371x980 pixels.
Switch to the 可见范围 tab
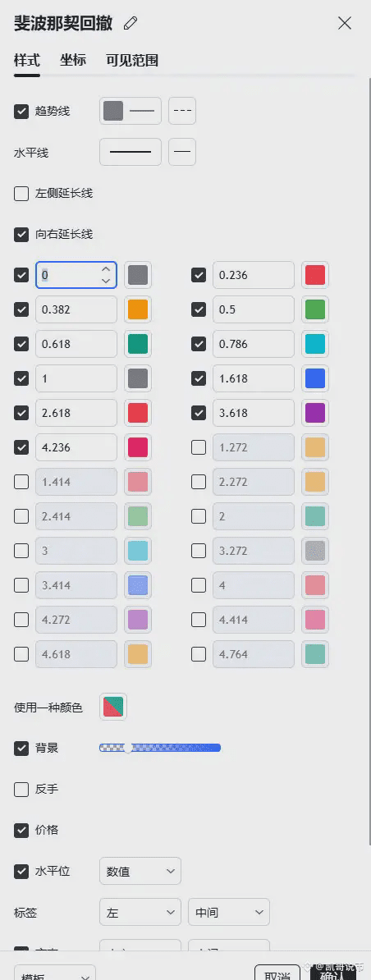click(x=132, y=60)
